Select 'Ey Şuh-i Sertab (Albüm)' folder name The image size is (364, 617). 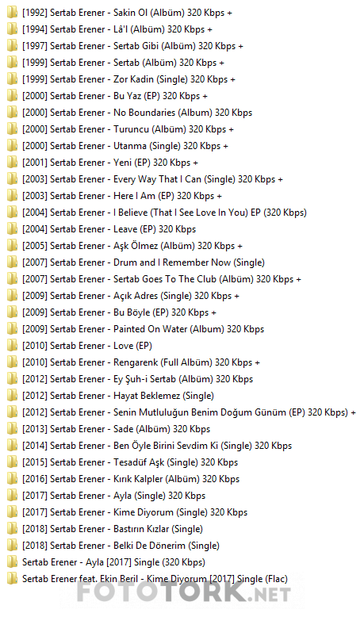[138, 379]
